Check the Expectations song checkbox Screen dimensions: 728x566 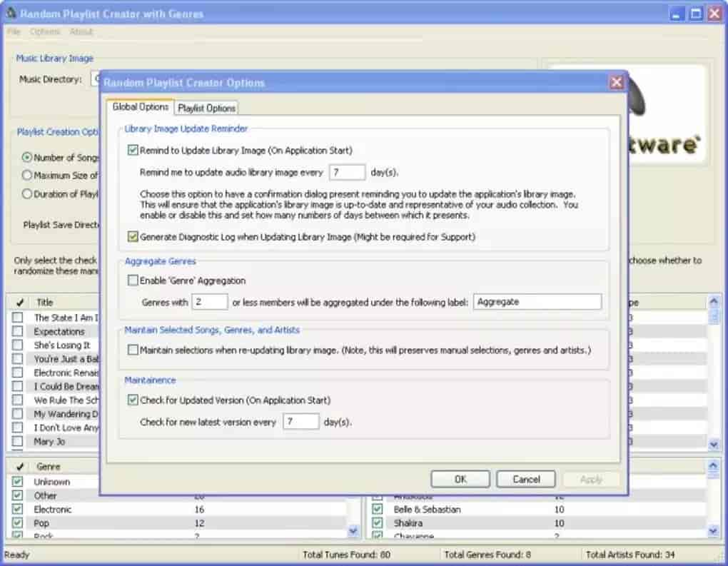[x=18, y=332]
